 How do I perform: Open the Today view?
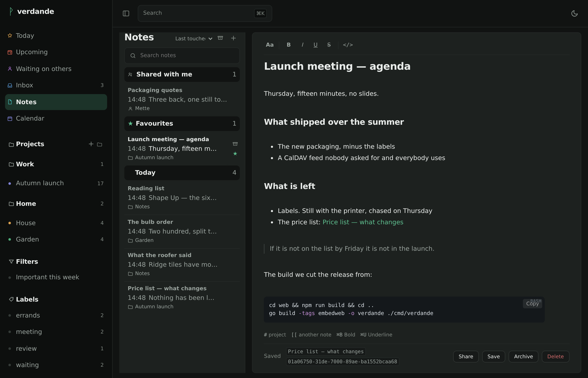click(56, 35)
